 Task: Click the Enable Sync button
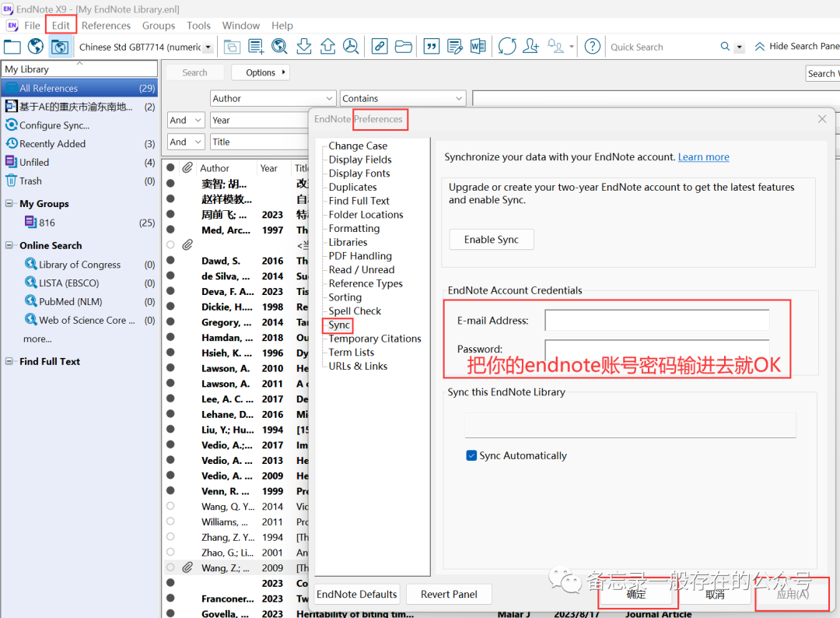pos(492,240)
